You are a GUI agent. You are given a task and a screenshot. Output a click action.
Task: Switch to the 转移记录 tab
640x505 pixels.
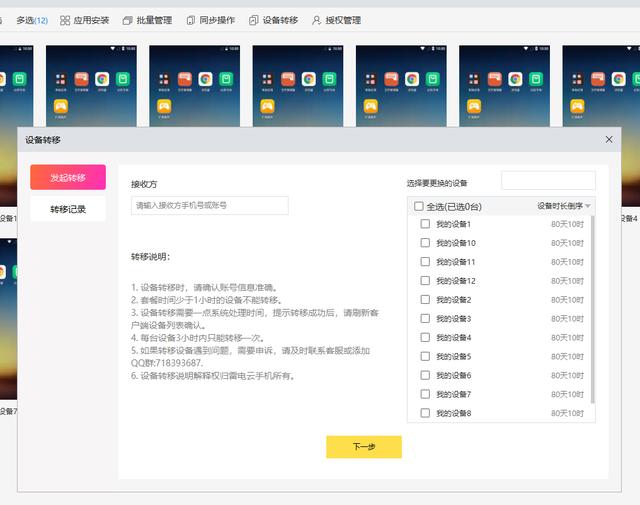68,209
